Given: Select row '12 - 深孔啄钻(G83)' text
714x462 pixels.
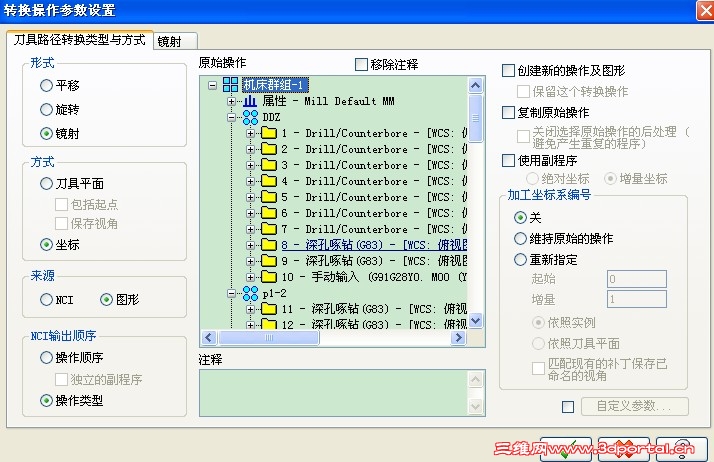Looking at the screenshot, I should (374, 324).
